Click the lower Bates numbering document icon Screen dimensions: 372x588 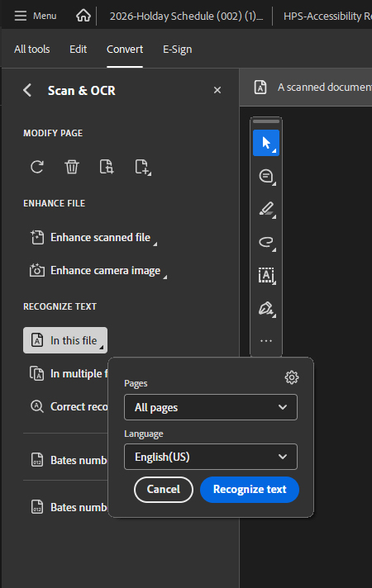[x=37, y=507]
